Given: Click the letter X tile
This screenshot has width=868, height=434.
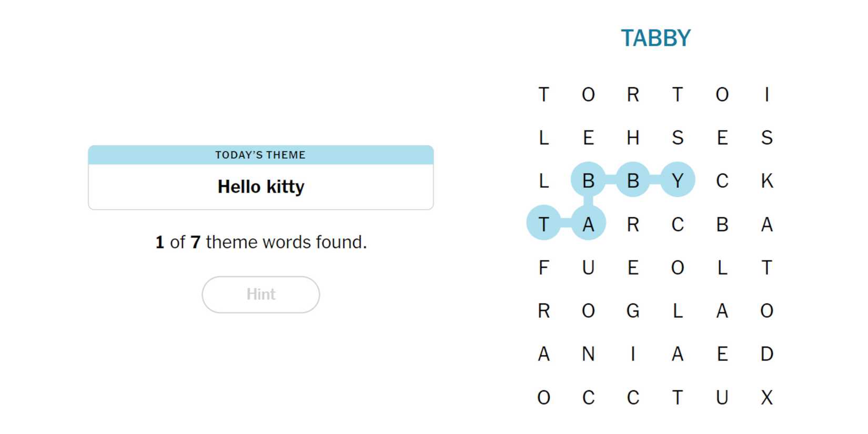Looking at the screenshot, I should pyautogui.click(x=766, y=397).
